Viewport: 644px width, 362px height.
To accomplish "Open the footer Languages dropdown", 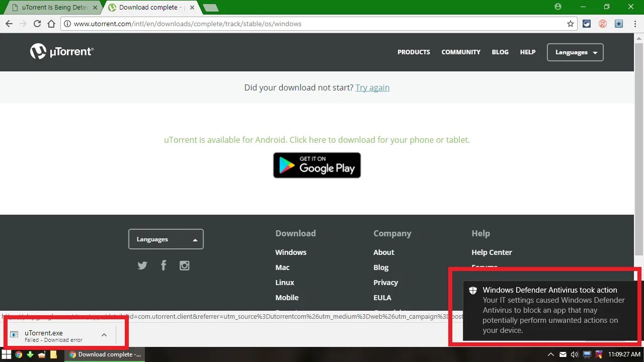I will point(166,239).
